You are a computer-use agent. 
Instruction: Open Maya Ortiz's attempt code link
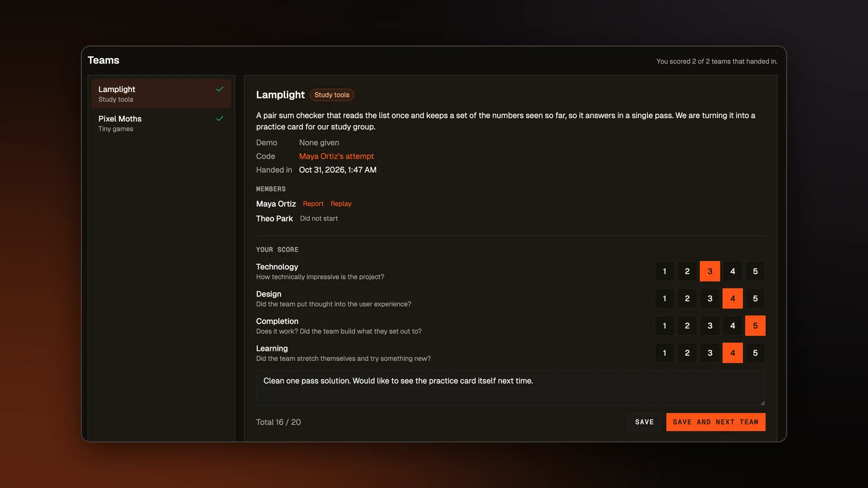coord(336,156)
